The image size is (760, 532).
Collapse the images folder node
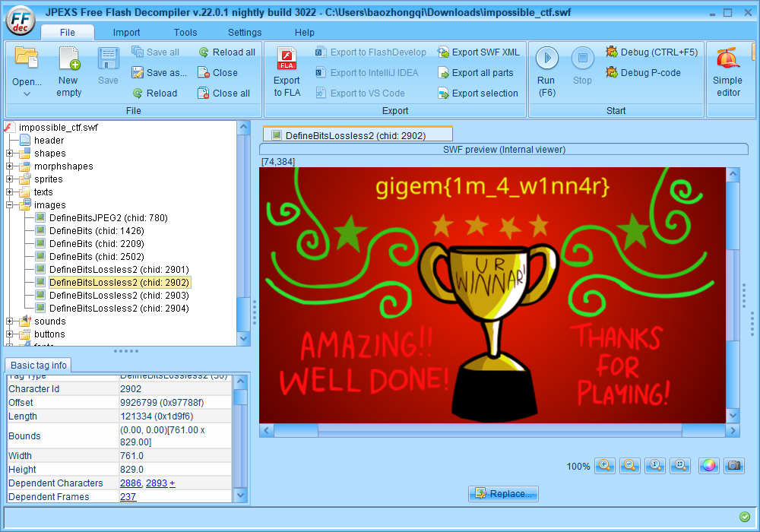pos(10,205)
